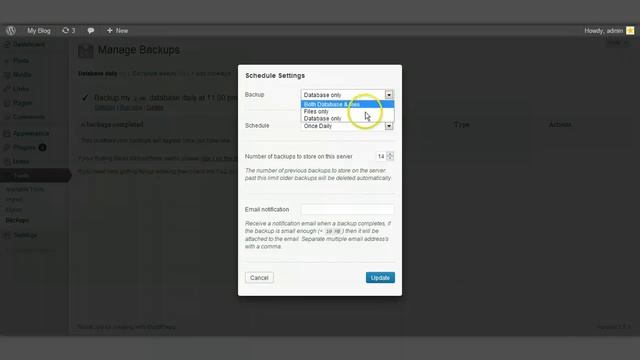Select the Import submenu item
Image resolution: width=640 pixels, height=360 pixels.
[x=14, y=200]
